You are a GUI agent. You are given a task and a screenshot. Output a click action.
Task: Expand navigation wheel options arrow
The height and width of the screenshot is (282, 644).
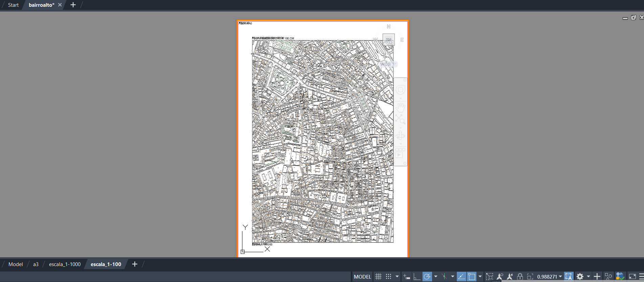(x=401, y=98)
